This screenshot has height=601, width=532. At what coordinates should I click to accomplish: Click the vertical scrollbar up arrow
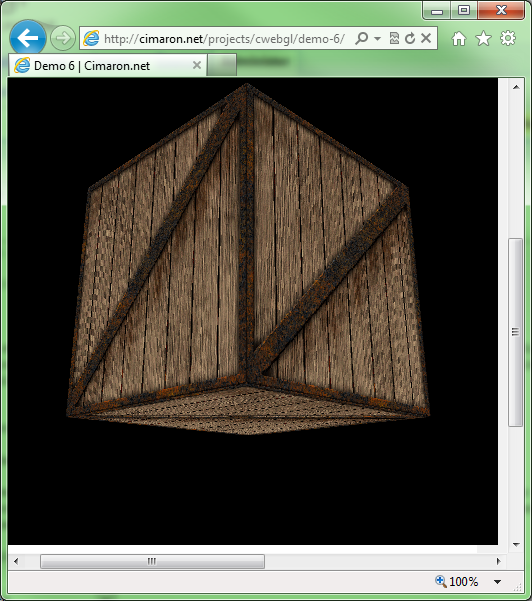click(x=516, y=87)
